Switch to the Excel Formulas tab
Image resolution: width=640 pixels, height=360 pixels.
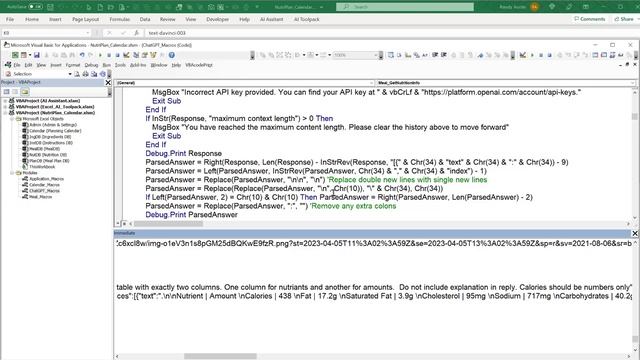click(120, 19)
